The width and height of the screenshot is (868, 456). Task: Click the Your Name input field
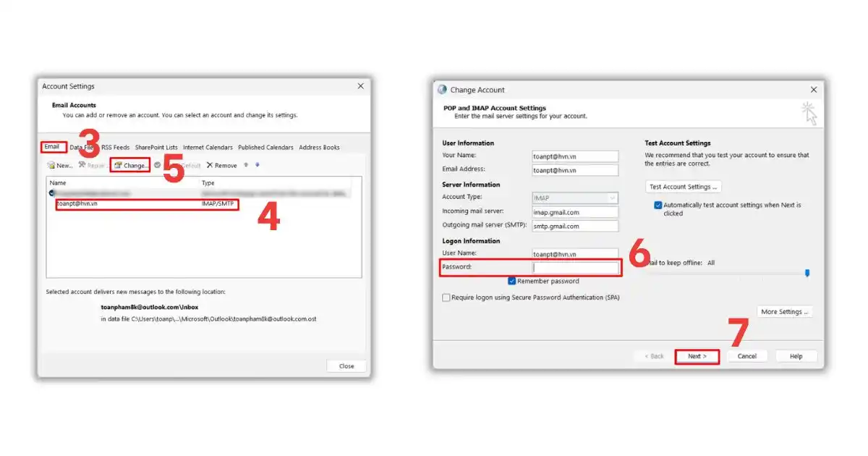point(575,156)
